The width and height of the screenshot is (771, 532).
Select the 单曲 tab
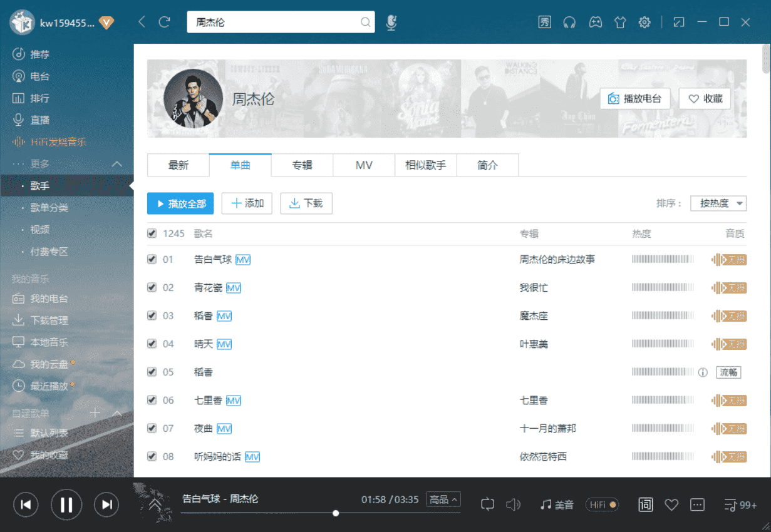coord(241,165)
